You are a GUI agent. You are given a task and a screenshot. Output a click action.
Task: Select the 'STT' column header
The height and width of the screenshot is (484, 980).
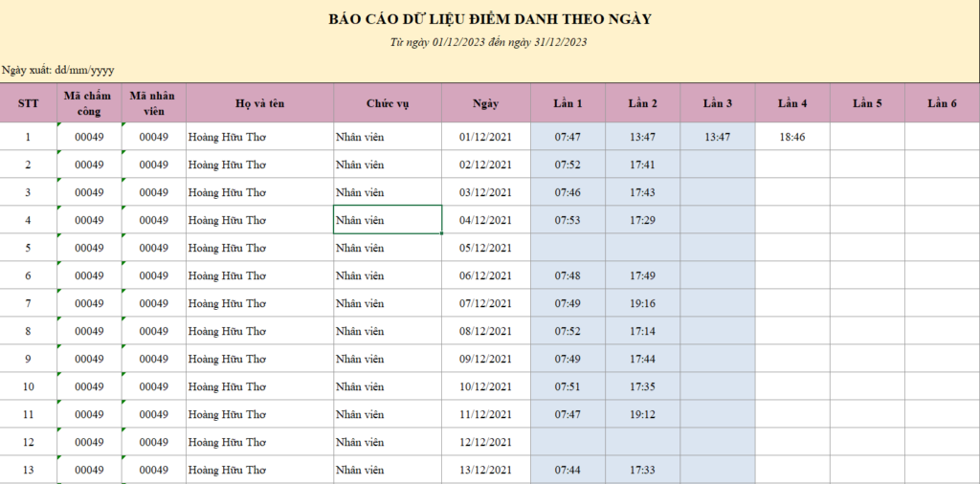tap(28, 103)
